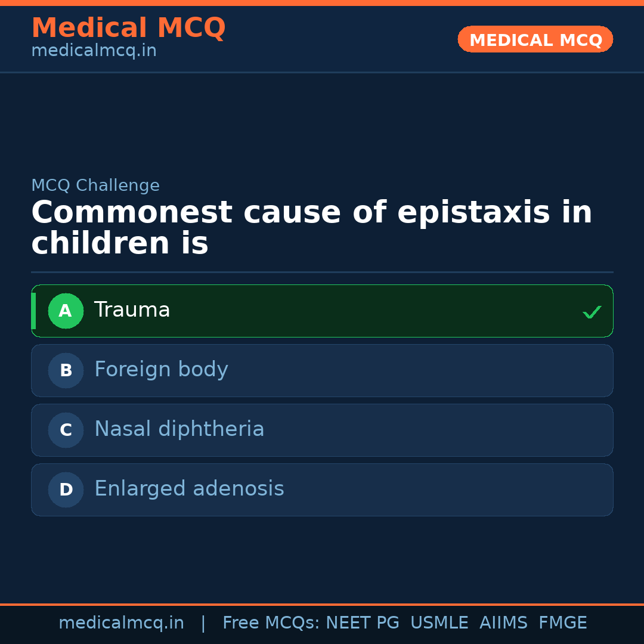Click AIIMS in the footer
The height and width of the screenshot is (644, 644).
pos(503,623)
